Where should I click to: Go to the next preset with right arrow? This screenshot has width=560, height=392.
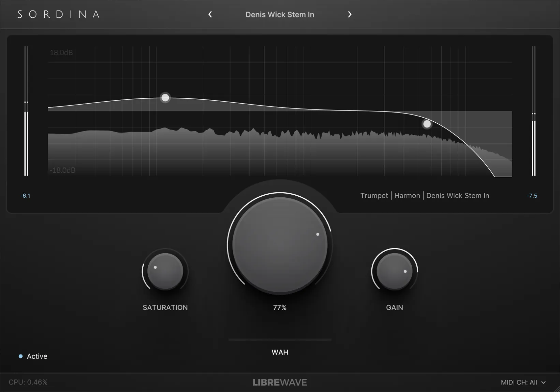click(x=350, y=14)
